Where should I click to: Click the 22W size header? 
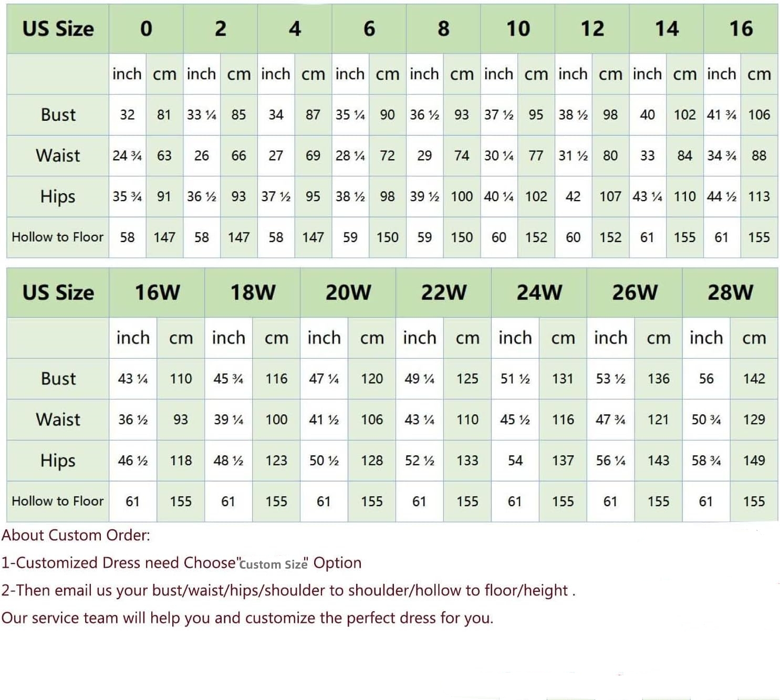click(x=443, y=292)
